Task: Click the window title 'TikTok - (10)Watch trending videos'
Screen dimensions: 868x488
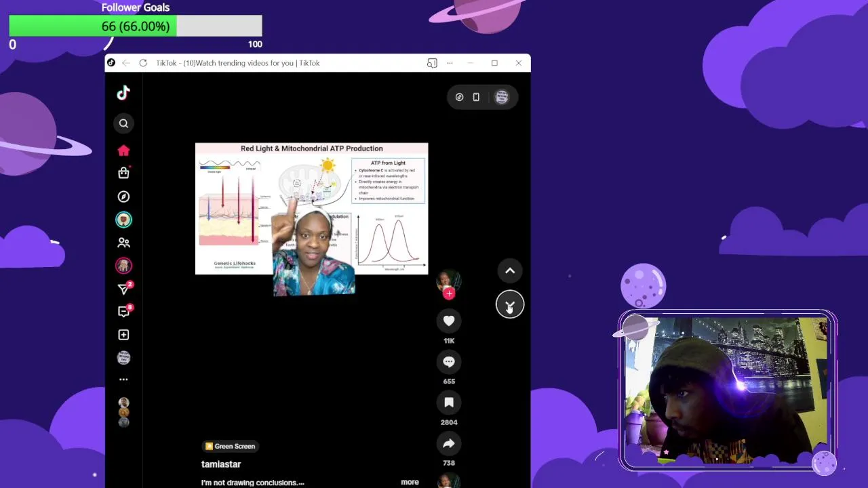Action: (237, 63)
